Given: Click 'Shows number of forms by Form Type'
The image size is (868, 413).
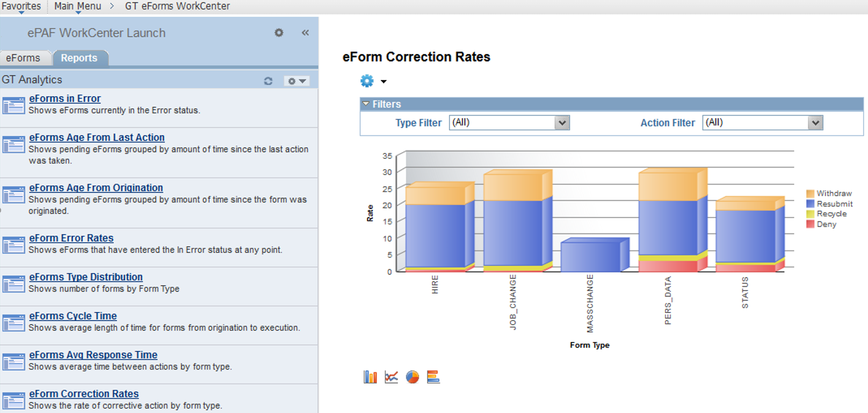Looking at the screenshot, I should [104, 289].
